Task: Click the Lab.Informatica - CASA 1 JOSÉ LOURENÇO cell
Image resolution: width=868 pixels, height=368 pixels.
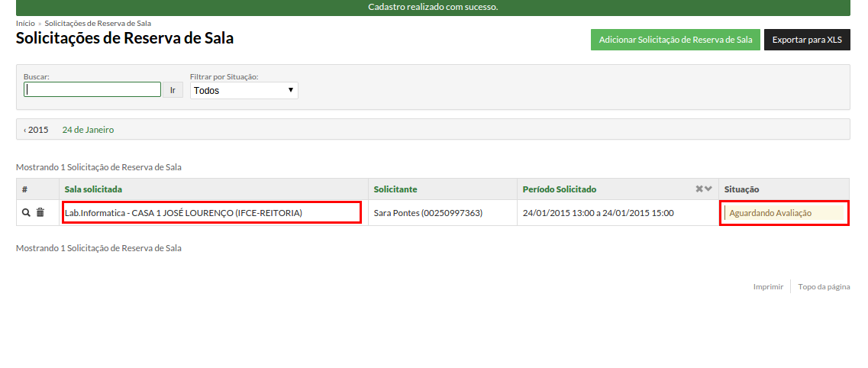Action: pos(212,212)
